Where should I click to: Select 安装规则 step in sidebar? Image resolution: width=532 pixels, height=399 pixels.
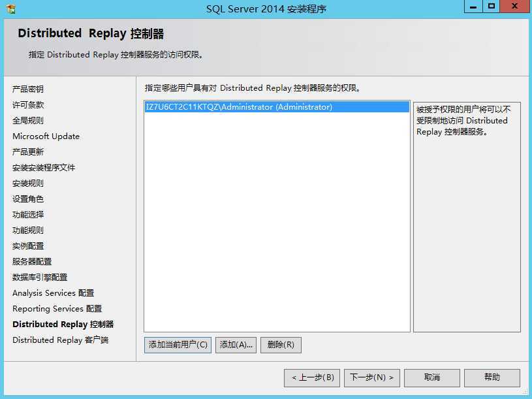click(x=28, y=184)
